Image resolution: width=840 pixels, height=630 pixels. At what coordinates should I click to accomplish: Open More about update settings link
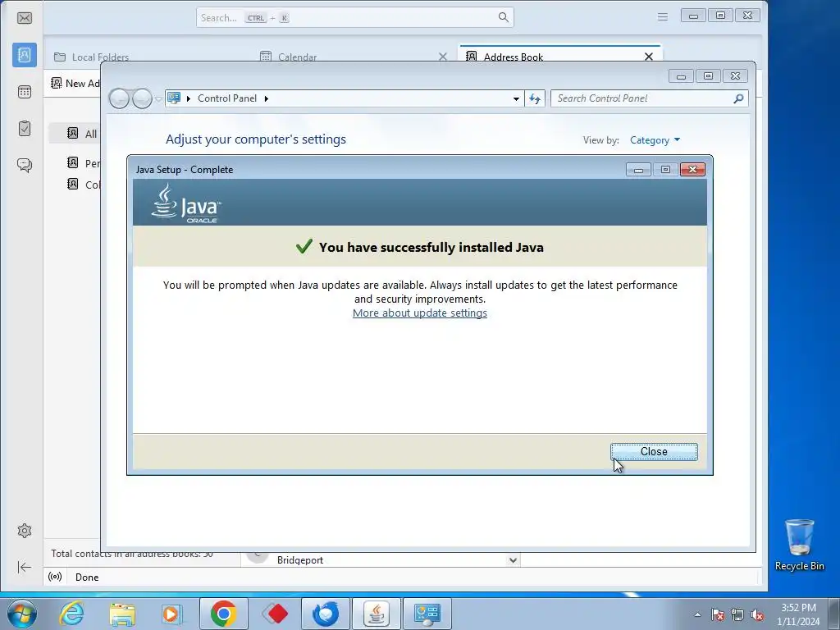coord(419,313)
